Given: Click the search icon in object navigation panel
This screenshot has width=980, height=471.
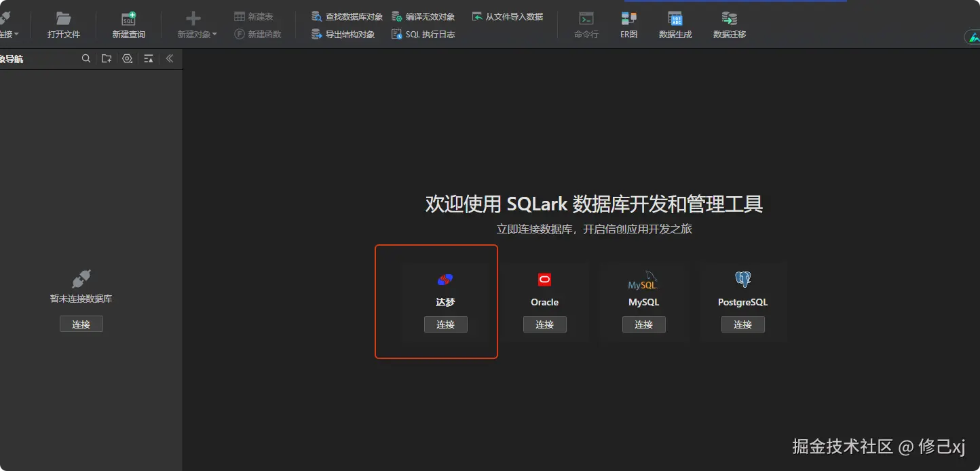Looking at the screenshot, I should (x=86, y=58).
